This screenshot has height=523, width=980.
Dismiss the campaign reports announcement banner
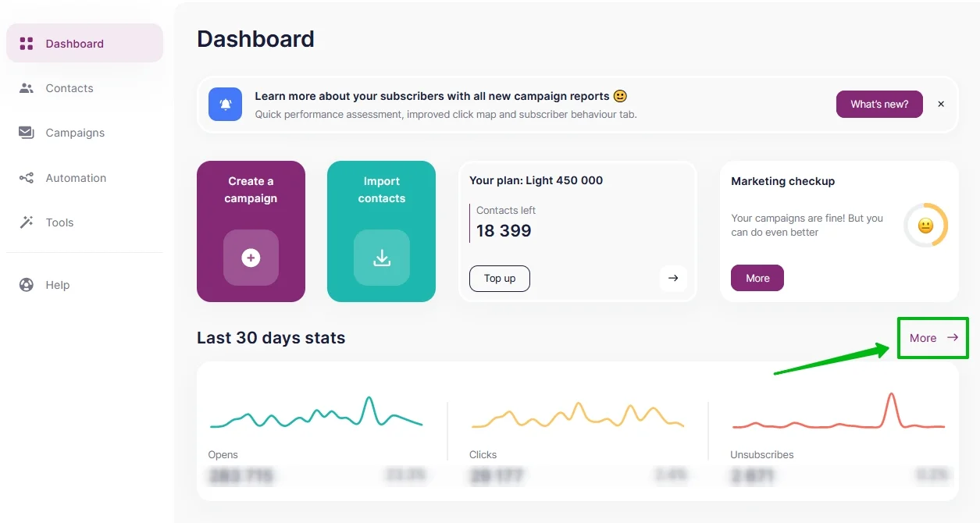[x=941, y=104]
